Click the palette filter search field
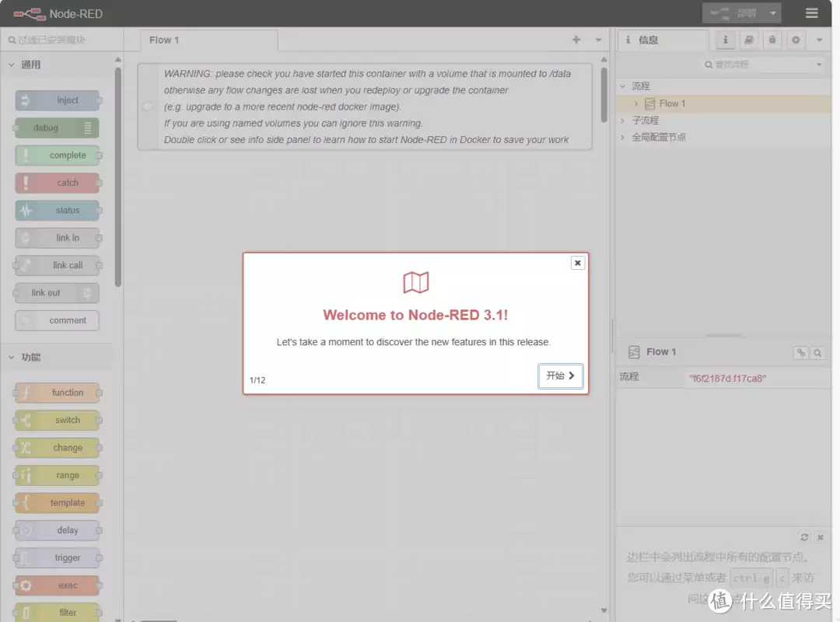 click(61, 40)
